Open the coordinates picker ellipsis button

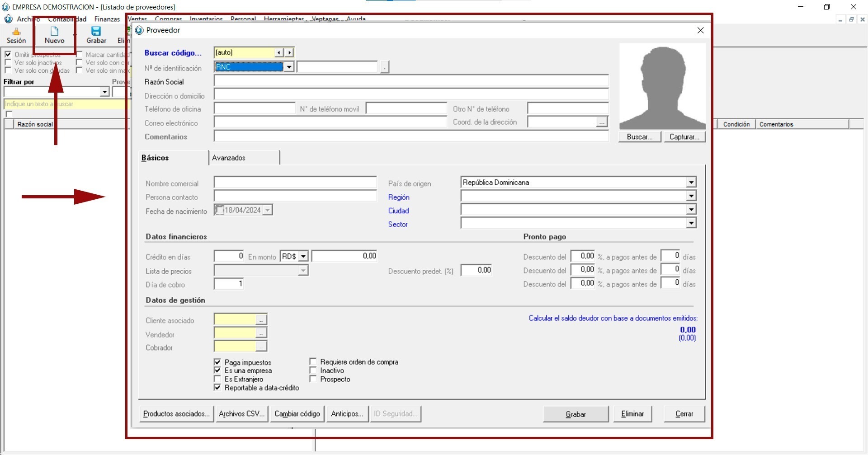601,122
